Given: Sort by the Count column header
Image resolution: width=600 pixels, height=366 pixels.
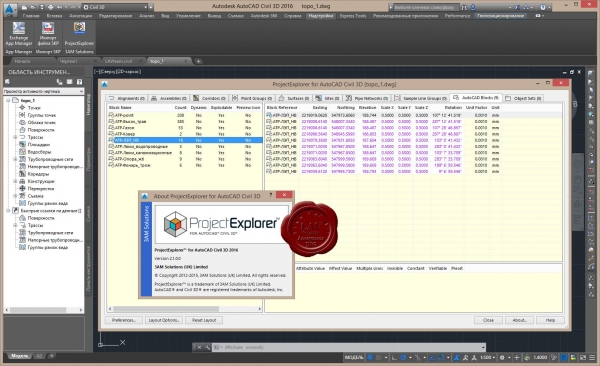Looking at the screenshot, I should click(x=180, y=108).
